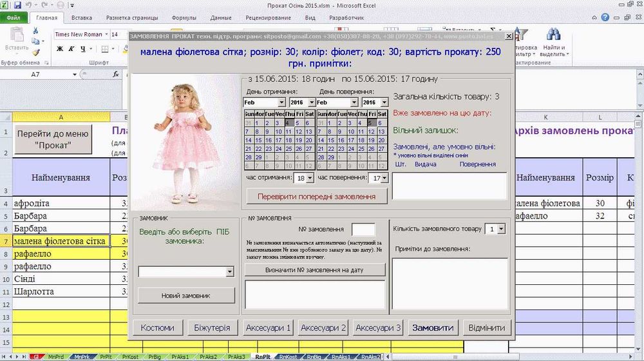Click the Відмінити button
644x361 pixels.
pyautogui.click(x=487, y=327)
